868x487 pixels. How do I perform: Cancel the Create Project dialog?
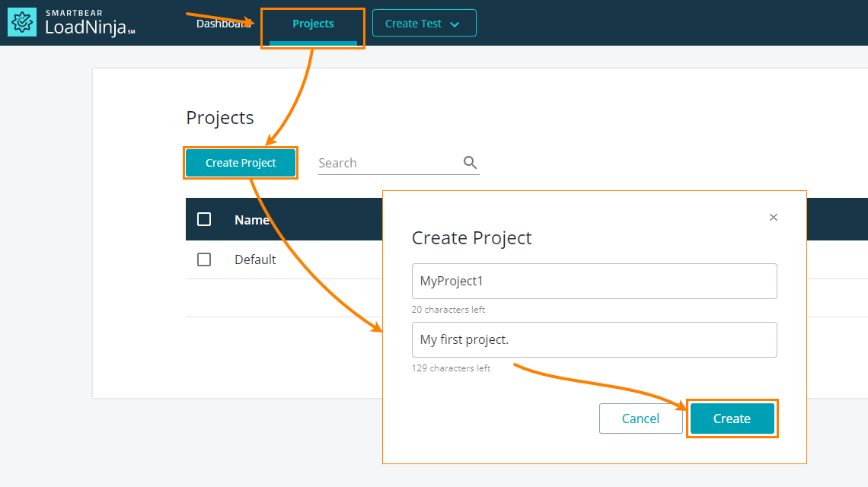click(x=640, y=419)
